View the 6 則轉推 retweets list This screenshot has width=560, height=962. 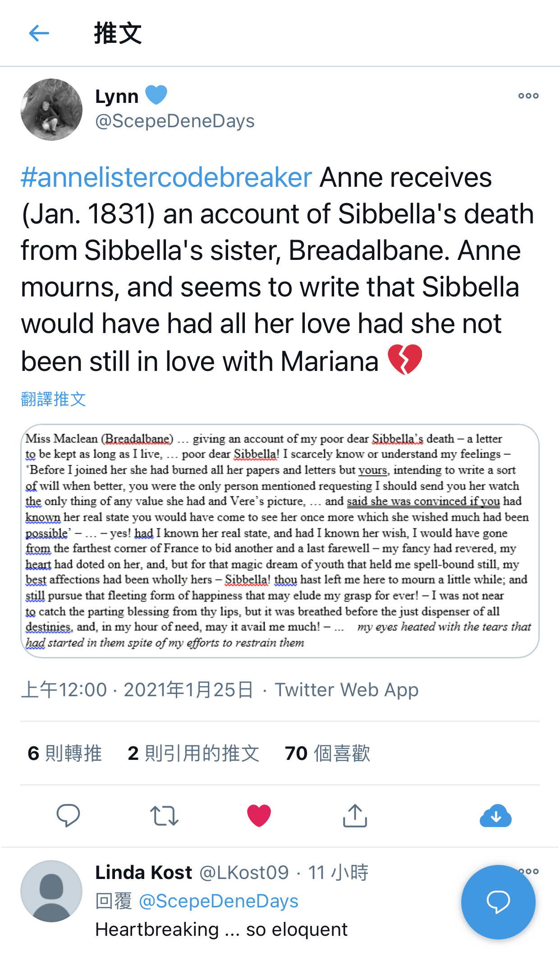[x=64, y=753]
